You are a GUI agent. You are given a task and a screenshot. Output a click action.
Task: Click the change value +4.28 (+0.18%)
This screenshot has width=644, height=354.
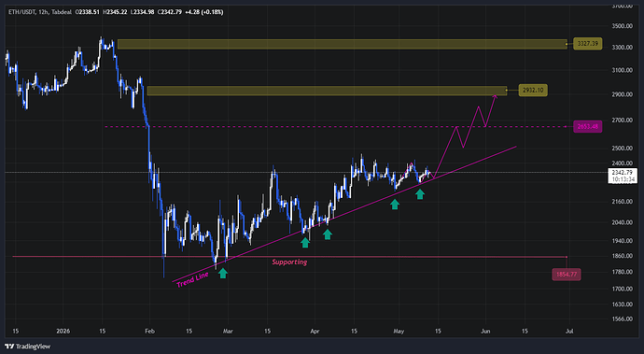(x=204, y=12)
